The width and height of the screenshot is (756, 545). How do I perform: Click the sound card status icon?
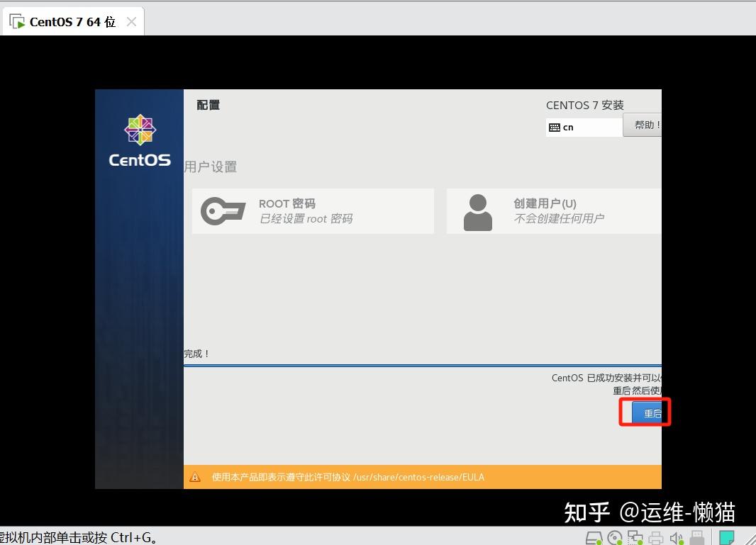click(x=674, y=538)
